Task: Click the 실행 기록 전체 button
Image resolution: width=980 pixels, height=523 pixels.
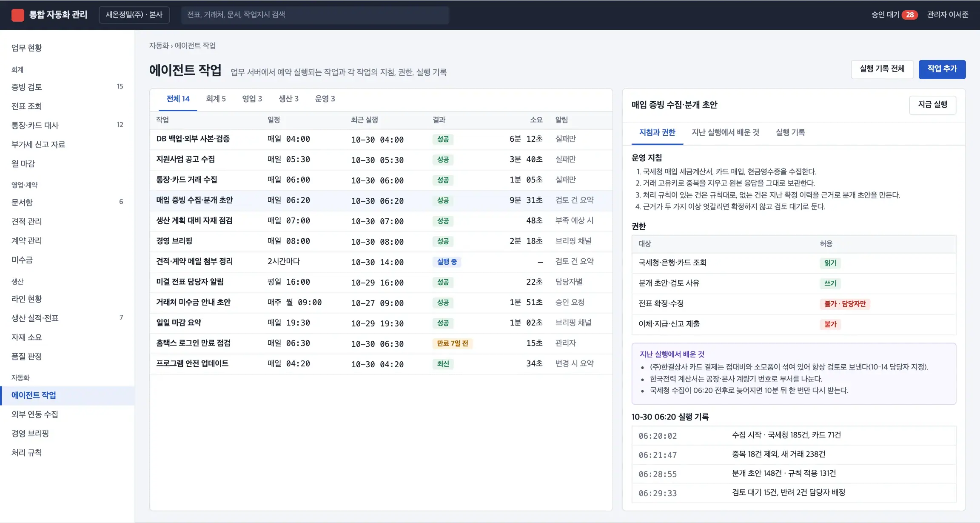Action: click(882, 69)
